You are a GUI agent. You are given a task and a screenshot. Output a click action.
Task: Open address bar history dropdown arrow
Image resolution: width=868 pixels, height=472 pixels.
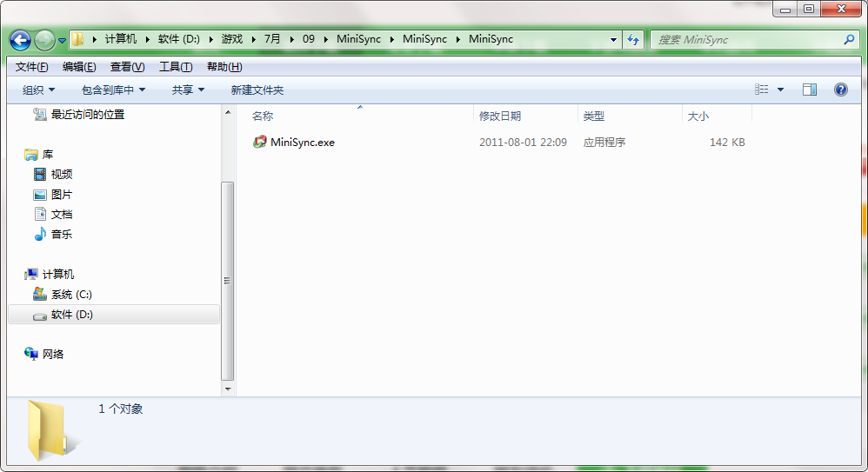pos(613,40)
